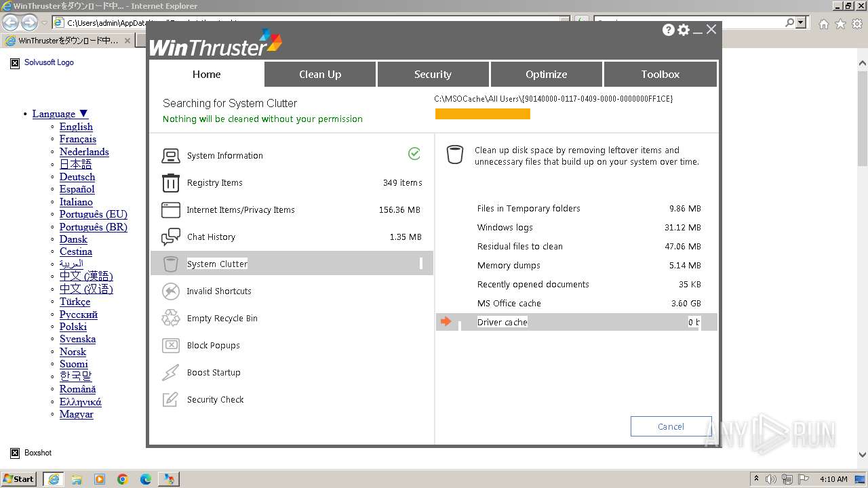
Task: Choose Svenska language link
Action: tap(77, 339)
